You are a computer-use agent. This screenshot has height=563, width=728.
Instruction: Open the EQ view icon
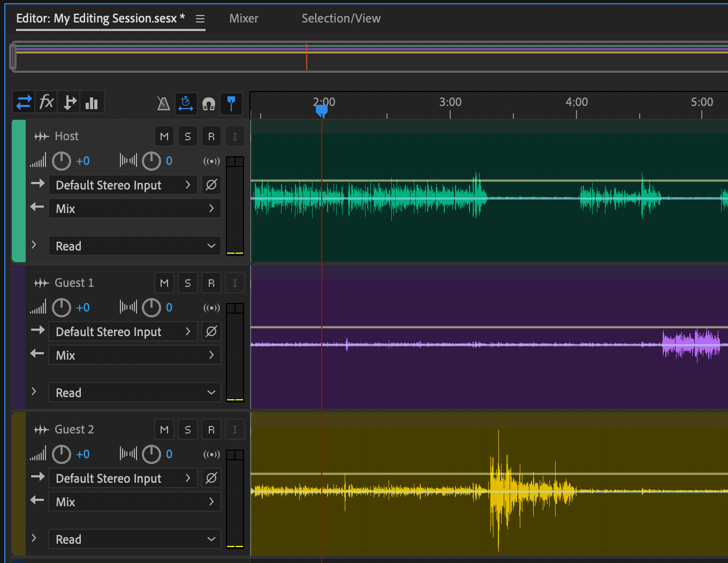pyautogui.click(x=92, y=102)
